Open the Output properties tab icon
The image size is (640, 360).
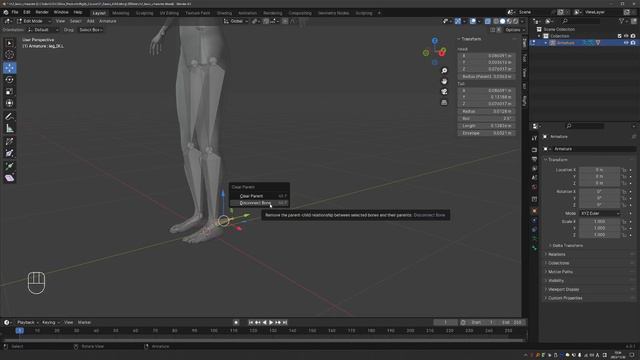(x=534, y=159)
